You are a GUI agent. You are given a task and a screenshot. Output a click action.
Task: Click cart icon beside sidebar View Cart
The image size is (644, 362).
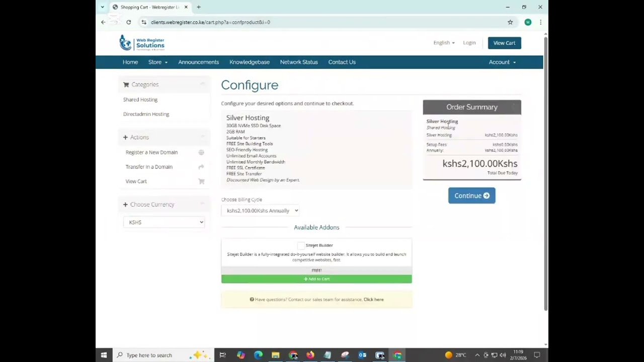tap(201, 182)
